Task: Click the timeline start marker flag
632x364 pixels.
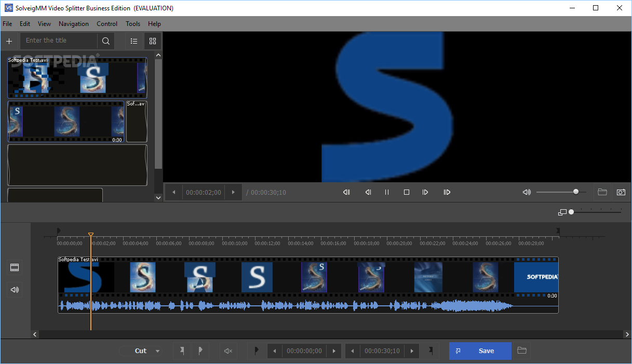Action: click(x=59, y=231)
